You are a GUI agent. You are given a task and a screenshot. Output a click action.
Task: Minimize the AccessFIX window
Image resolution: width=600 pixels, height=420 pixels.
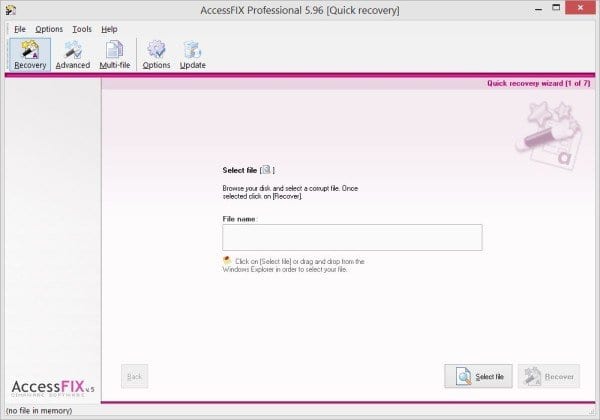(x=539, y=8)
